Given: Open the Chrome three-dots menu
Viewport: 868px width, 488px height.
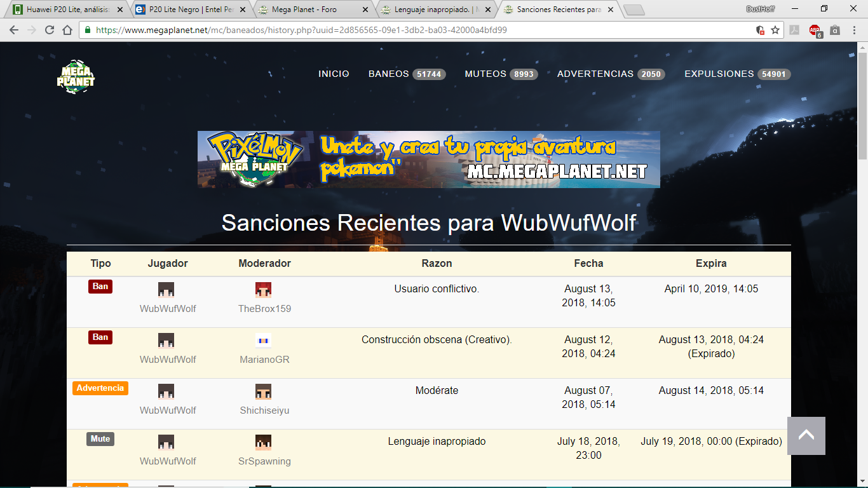Looking at the screenshot, I should click(855, 30).
